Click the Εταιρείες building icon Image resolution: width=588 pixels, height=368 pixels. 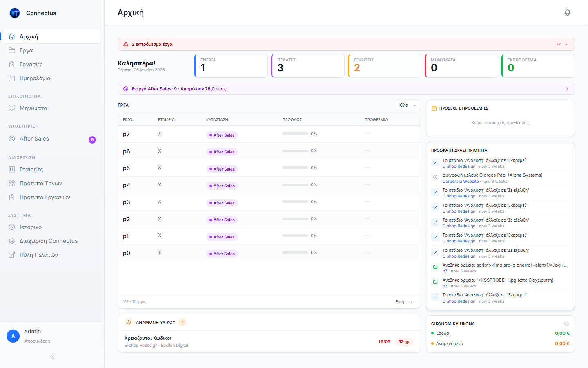[x=12, y=169]
